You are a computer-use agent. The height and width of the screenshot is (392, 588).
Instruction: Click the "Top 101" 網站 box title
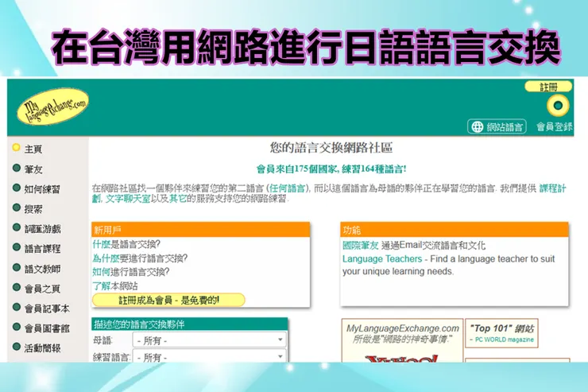501,328
